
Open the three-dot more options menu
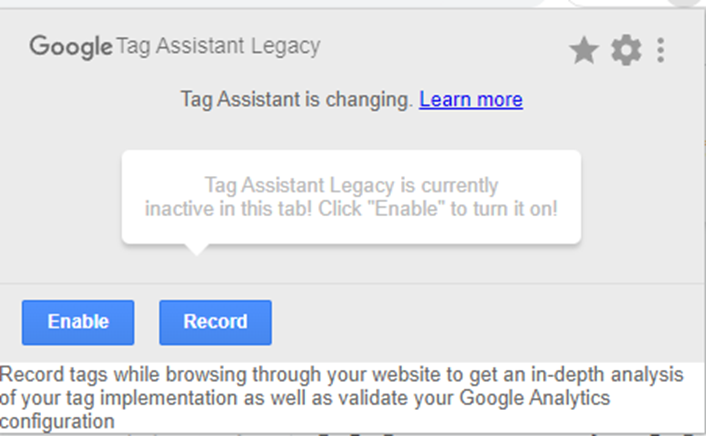tap(661, 50)
